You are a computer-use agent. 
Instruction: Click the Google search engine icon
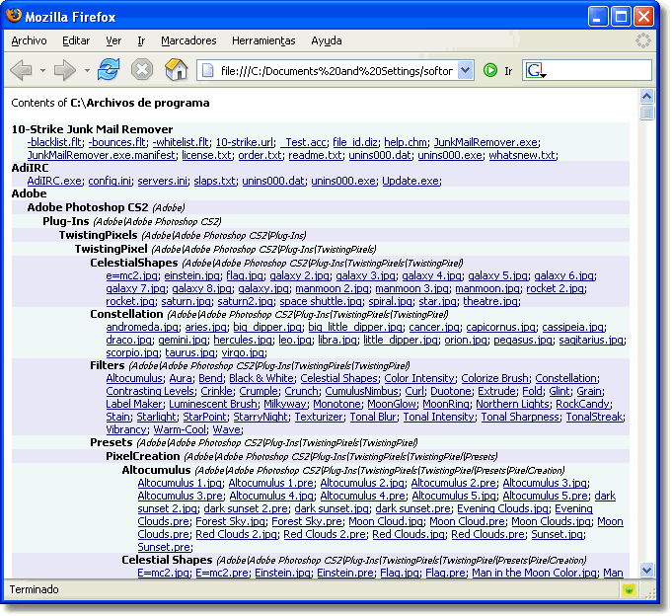pos(535,70)
